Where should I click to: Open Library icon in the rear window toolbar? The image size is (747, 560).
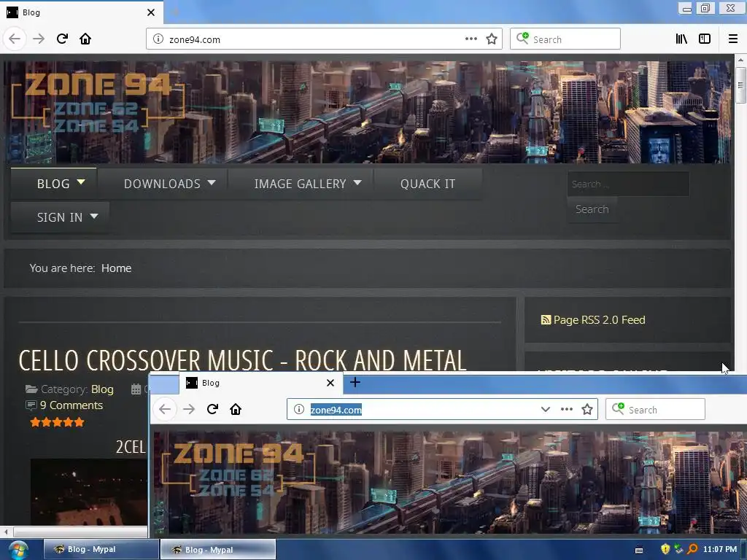682,39
